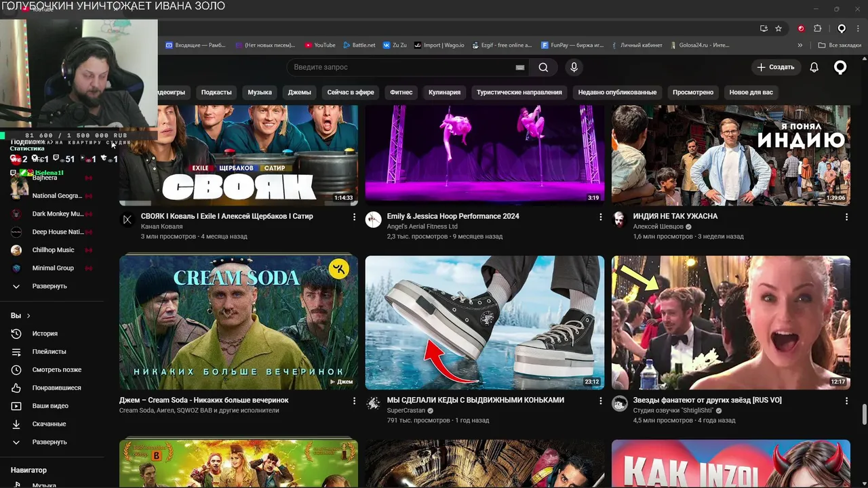Filter by Недавно опубликованные chip
Viewport: 868px width, 488px height.
pyautogui.click(x=617, y=92)
